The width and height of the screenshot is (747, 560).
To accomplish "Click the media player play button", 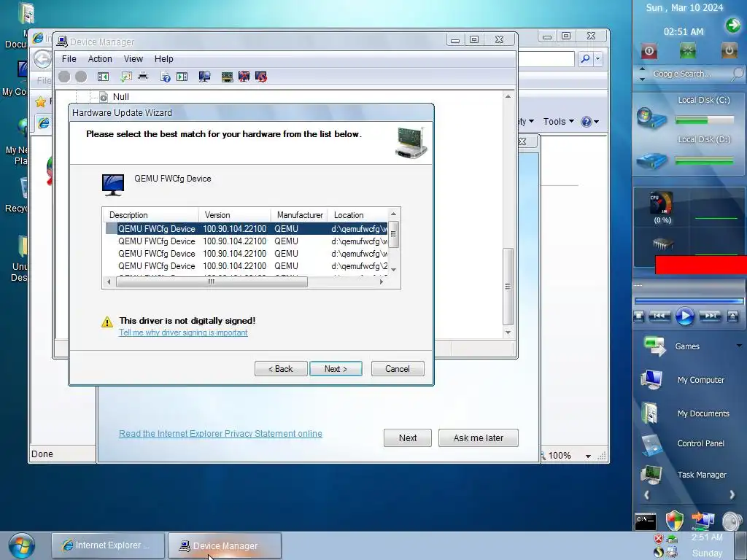I will tap(684, 316).
